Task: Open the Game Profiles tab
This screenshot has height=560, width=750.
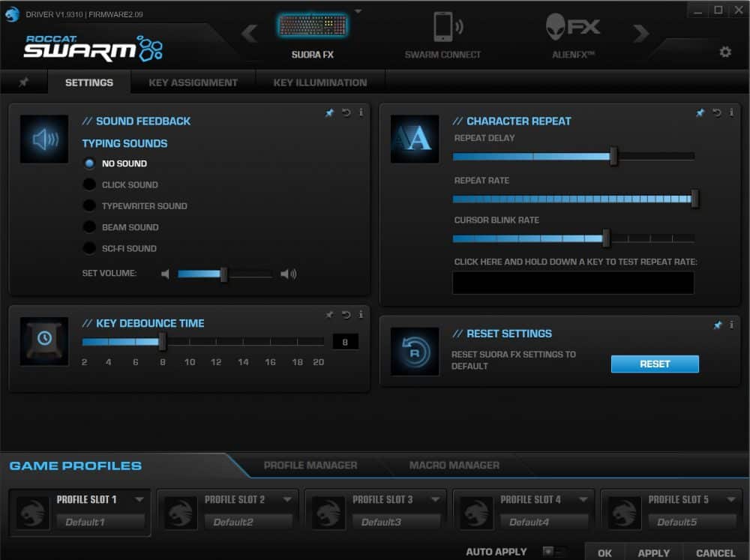Action: tap(76, 466)
